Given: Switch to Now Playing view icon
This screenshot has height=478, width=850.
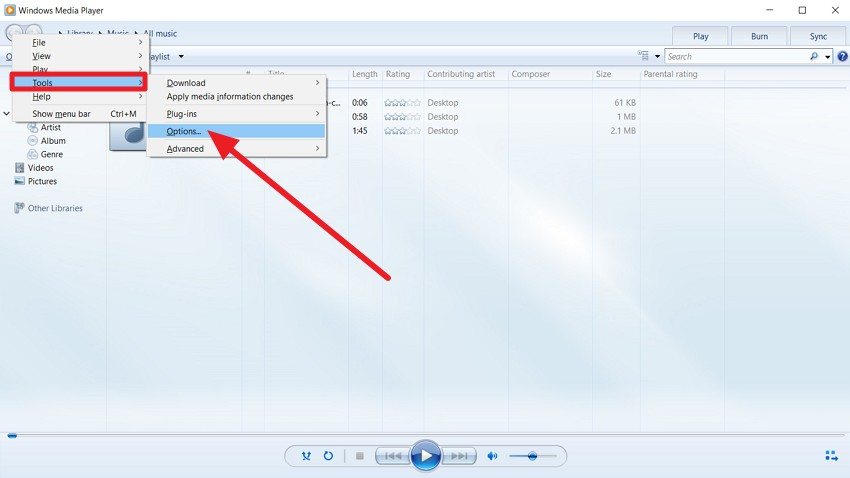Looking at the screenshot, I should 831,456.
